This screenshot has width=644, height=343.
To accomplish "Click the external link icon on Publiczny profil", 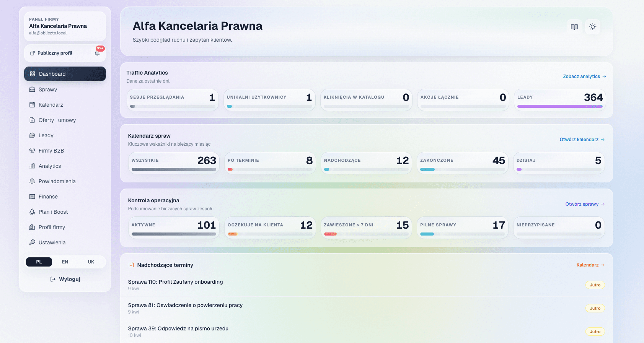I will [x=33, y=53].
